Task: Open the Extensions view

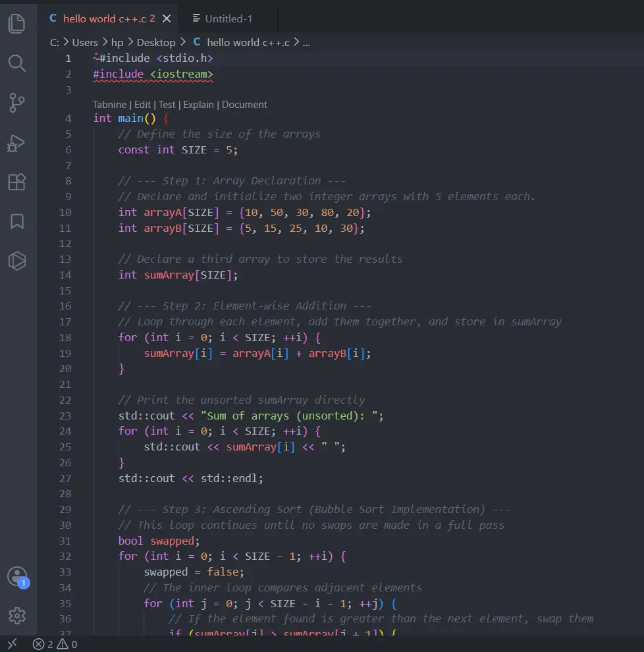Action: pyautogui.click(x=16, y=182)
